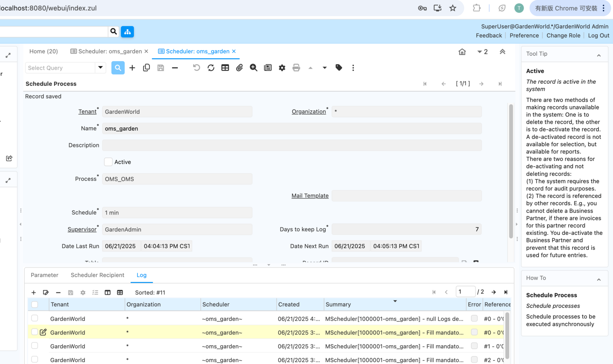Viewport: 613px width, 364px height.
Task: Click the Home icon at tab bar right
Action: coord(462,52)
